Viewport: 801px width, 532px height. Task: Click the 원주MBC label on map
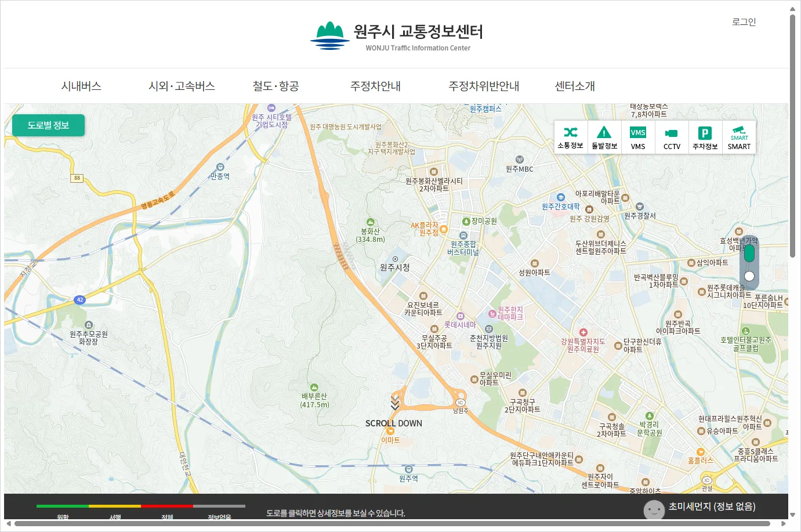click(x=519, y=169)
